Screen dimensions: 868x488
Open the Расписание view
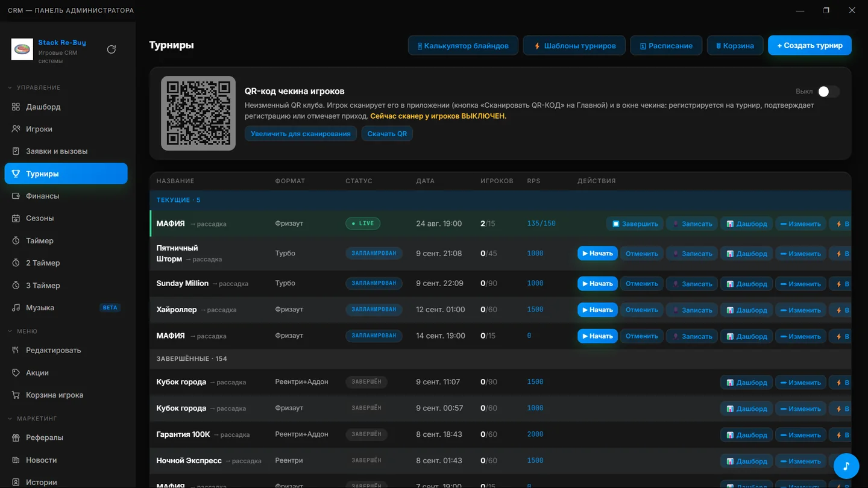tap(666, 45)
